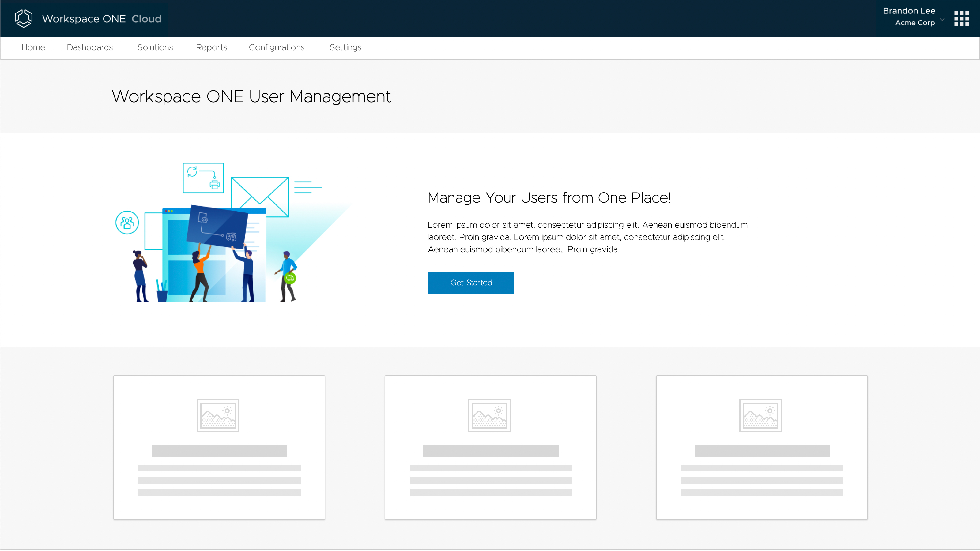Click the Workspace ONE Cloud title link

point(102,19)
